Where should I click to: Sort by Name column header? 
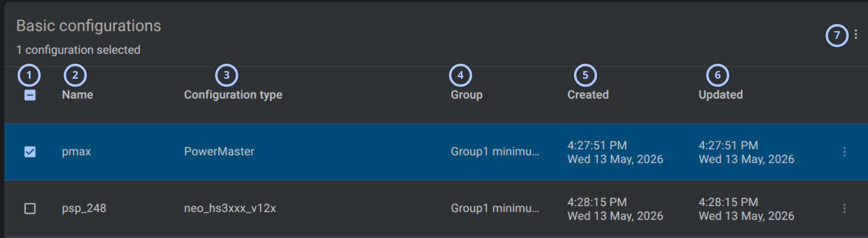pos(77,95)
